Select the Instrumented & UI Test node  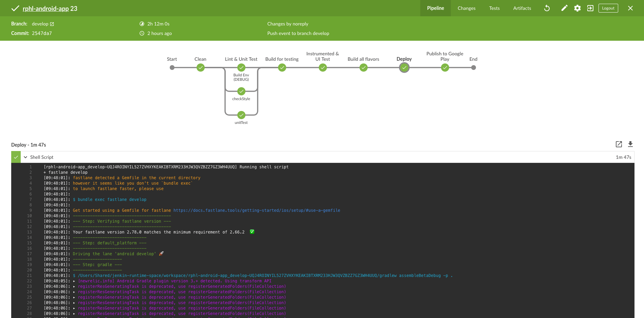[323, 68]
